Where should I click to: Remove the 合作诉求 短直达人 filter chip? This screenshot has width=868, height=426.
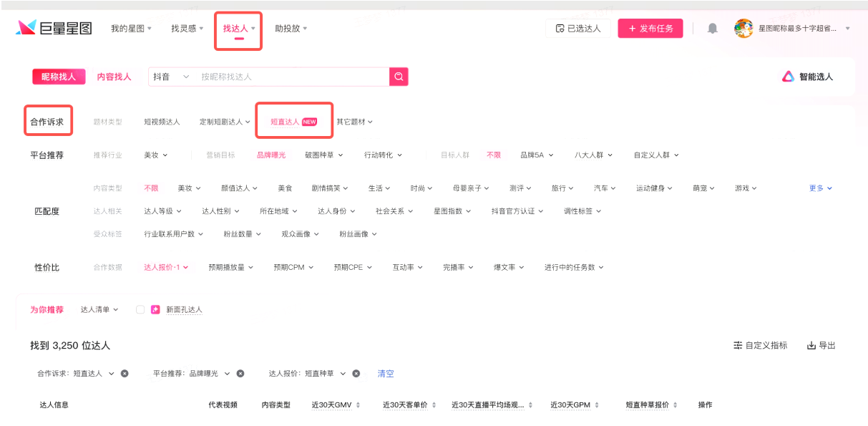tap(125, 374)
